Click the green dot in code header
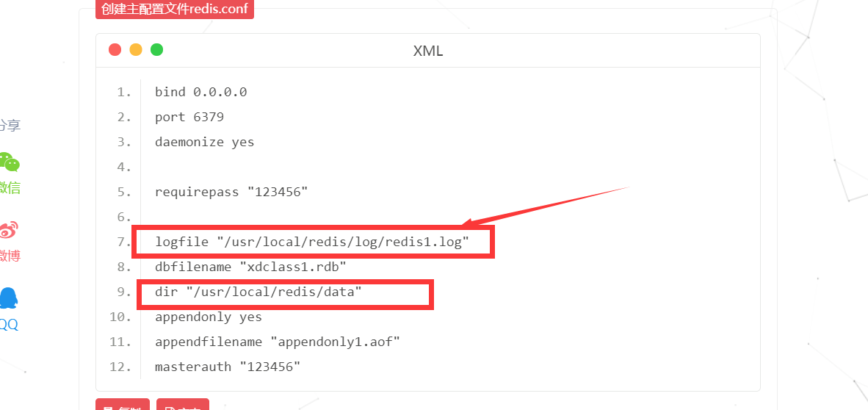The height and width of the screenshot is (410, 868). point(156,50)
